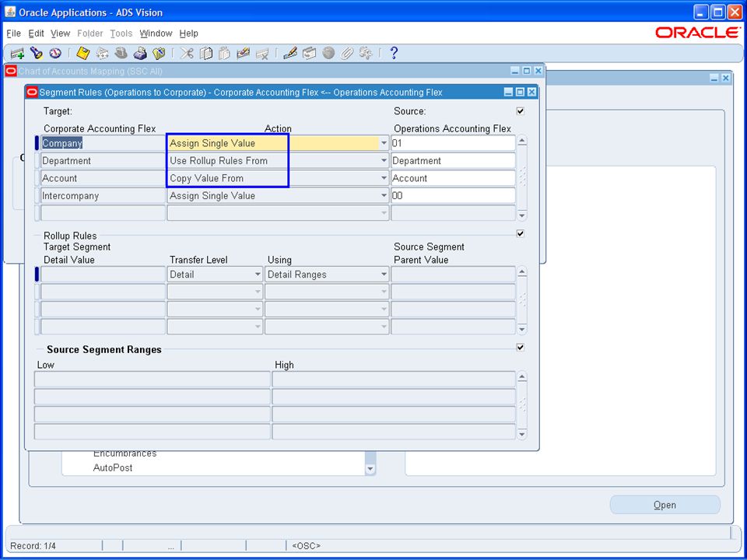Click the Company target segment field
Viewport: 747px width, 560px height.
click(103, 143)
